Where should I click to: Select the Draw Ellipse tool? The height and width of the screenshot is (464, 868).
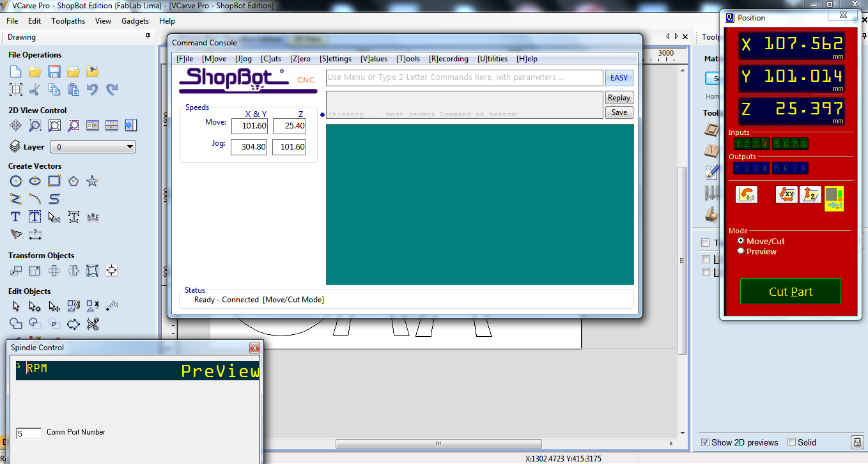pyautogui.click(x=35, y=182)
